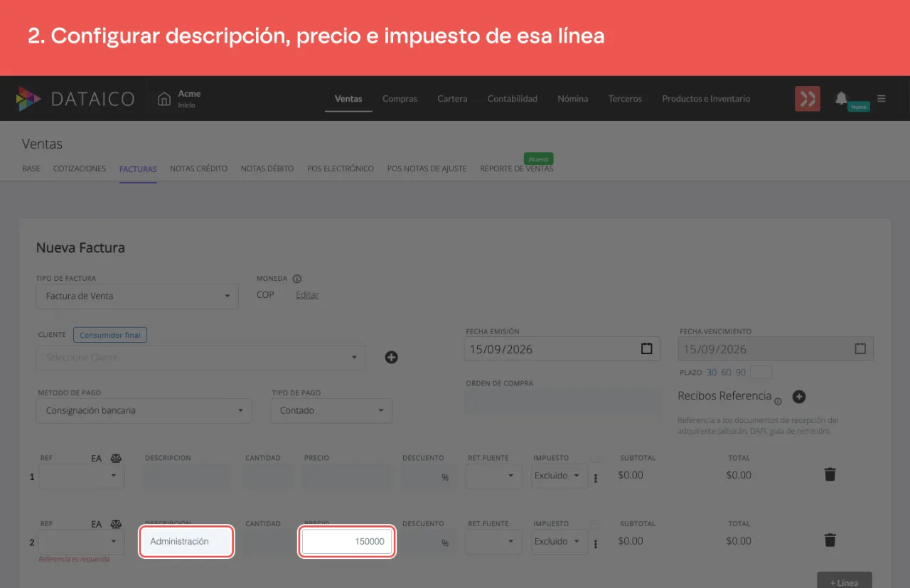Open the Tipo de Factura dropdown
910x588 pixels.
pos(137,296)
